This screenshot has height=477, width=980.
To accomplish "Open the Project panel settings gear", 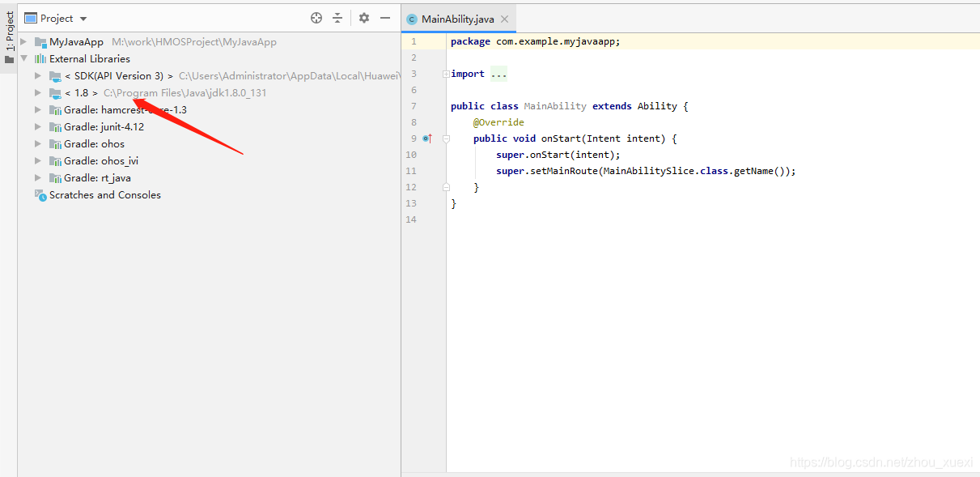I will coord(363,18).
